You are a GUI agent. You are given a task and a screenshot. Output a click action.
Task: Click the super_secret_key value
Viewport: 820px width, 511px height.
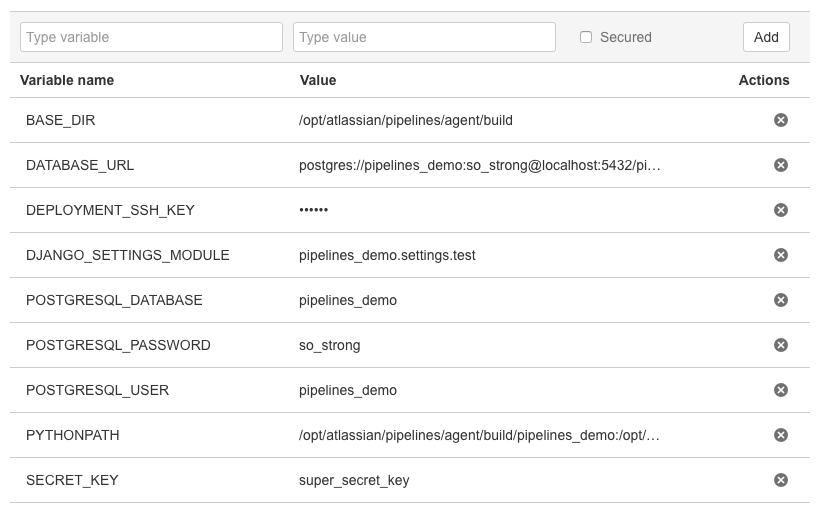(354, 480)
